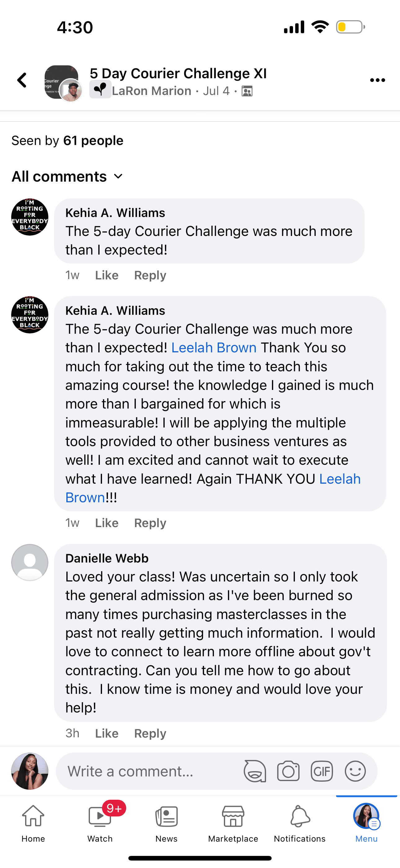Tap the Leelah Brown mention link
This screenshot has width=400, height=868.
point(214,348)
